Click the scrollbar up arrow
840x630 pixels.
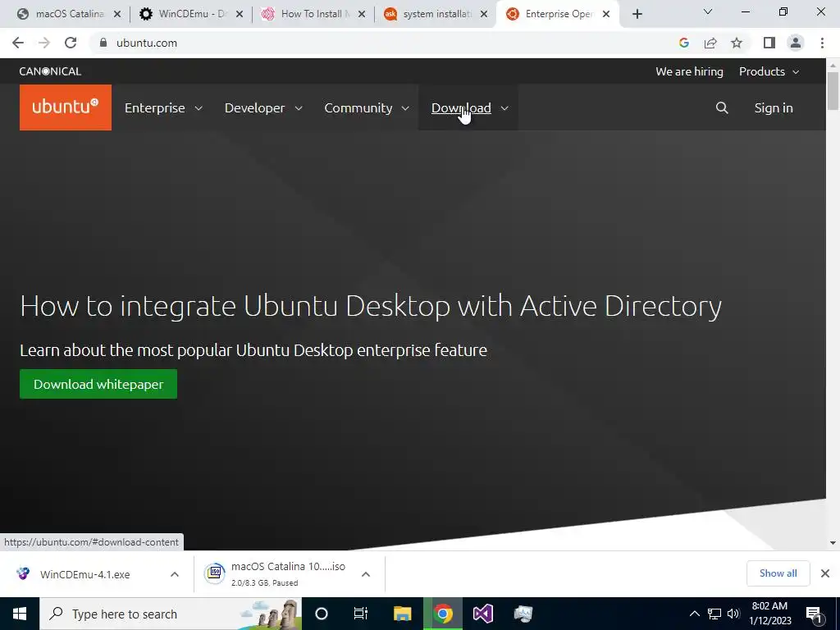(x=833, y=65)
